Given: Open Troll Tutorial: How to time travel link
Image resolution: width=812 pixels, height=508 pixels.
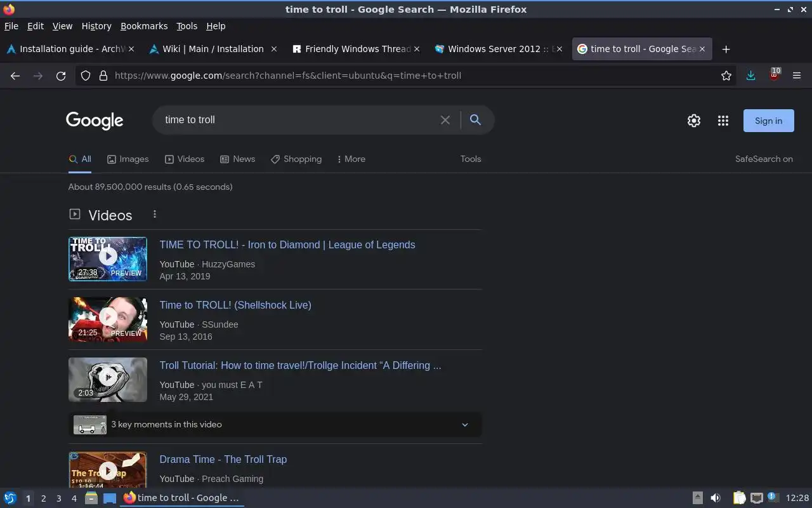Looking at the screenshot, I should [x=300, y=366].
